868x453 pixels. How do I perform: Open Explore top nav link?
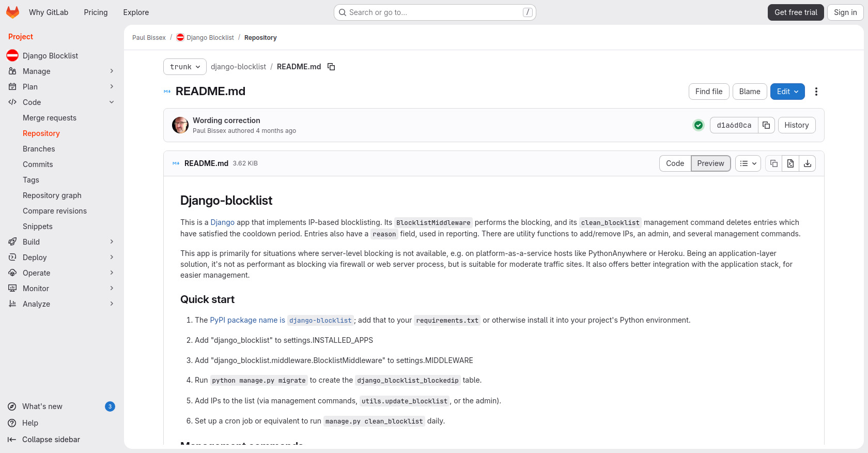click(x=136, y=12)
